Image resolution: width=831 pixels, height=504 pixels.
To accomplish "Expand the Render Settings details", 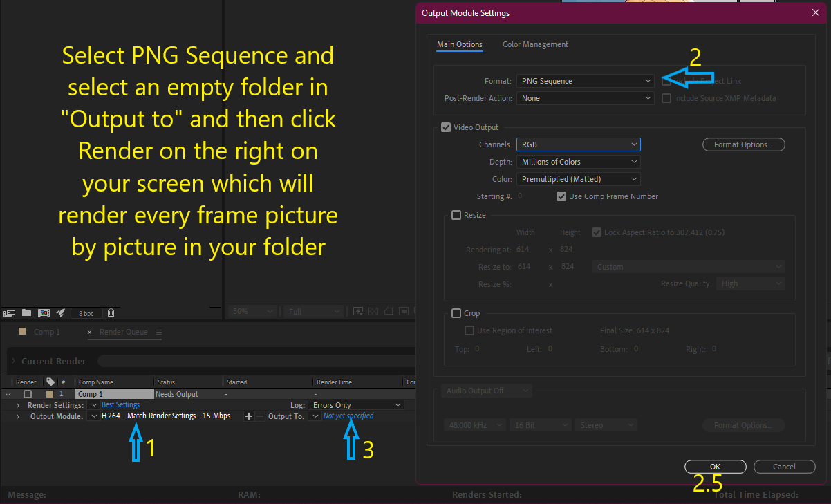I will point(17,405).
